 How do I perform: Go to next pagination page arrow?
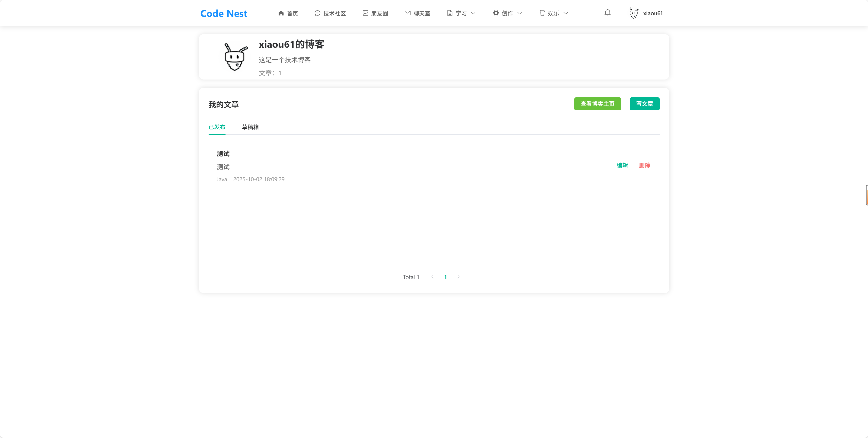(x=458, y=277)
